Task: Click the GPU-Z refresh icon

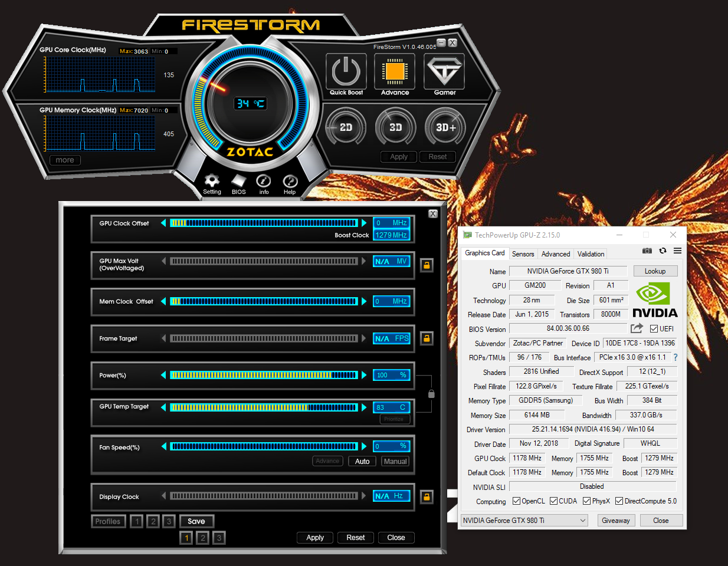Action: [x=663, y=251]
